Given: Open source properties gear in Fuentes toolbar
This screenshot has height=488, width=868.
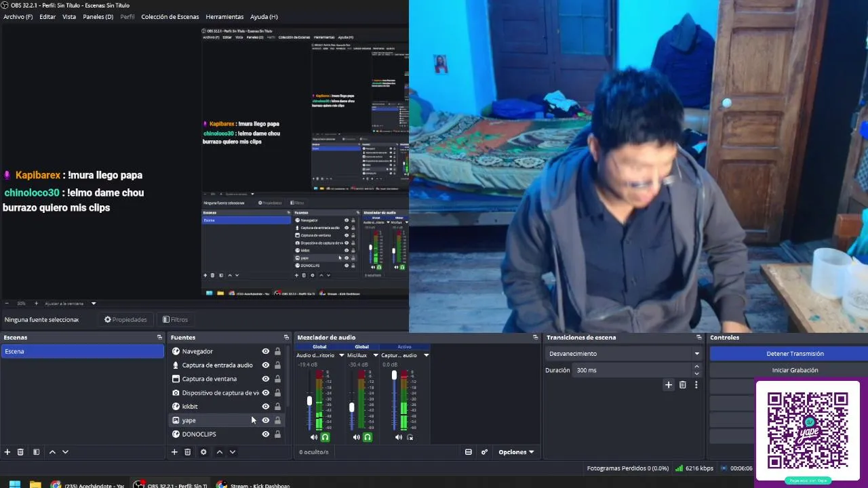Looking at the screenshot, I should coord(203,452).
